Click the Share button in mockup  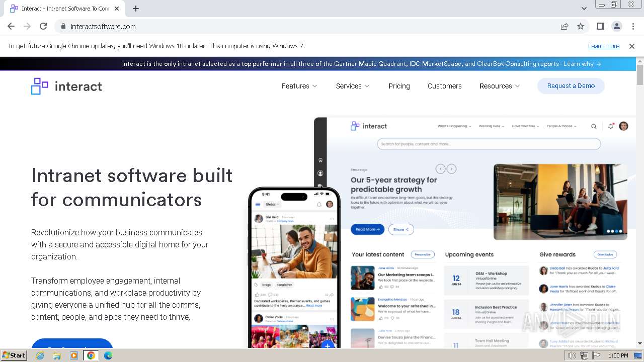coord(401,229)
